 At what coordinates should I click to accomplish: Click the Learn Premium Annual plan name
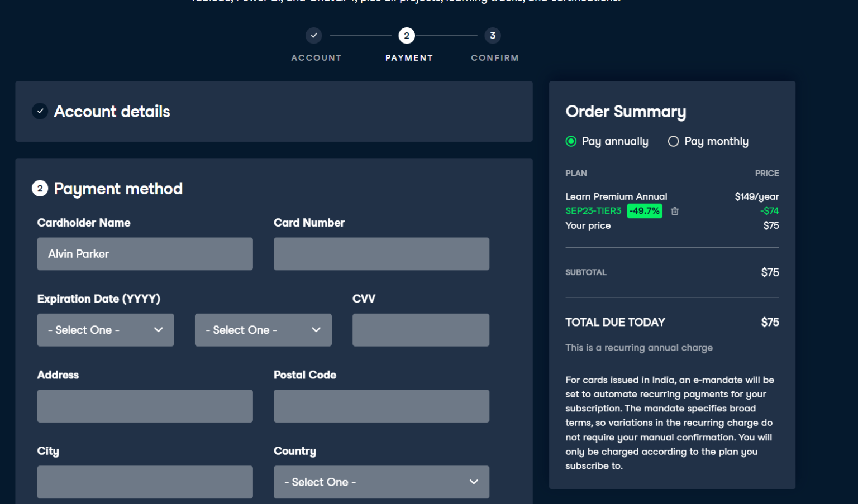pos(616,196)
